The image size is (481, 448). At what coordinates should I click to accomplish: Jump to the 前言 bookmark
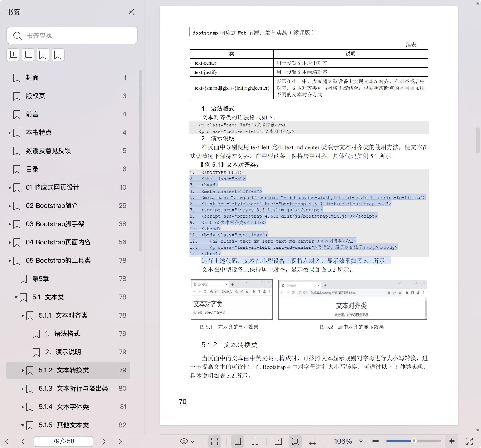click(68, 114)
